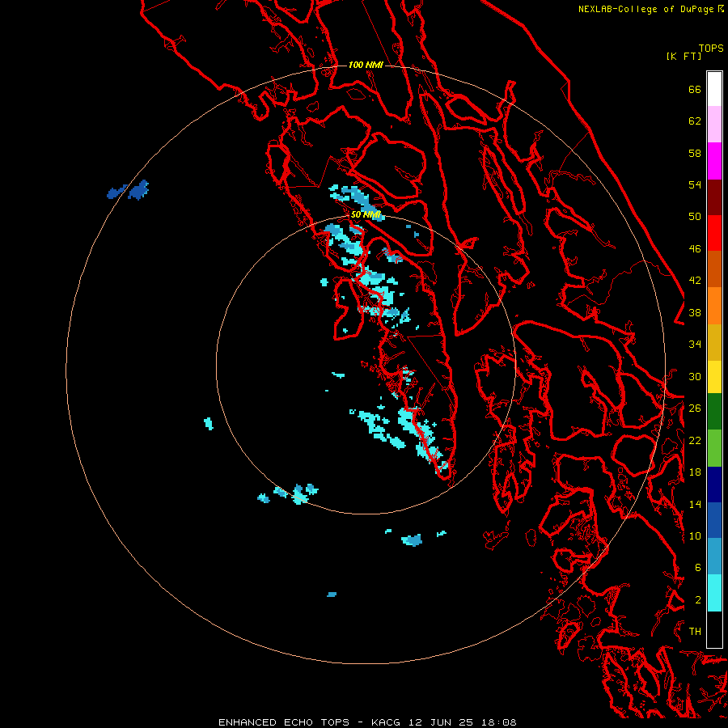Click the 46 legend value
Screen dimensions: 728x728
(695, 249)
